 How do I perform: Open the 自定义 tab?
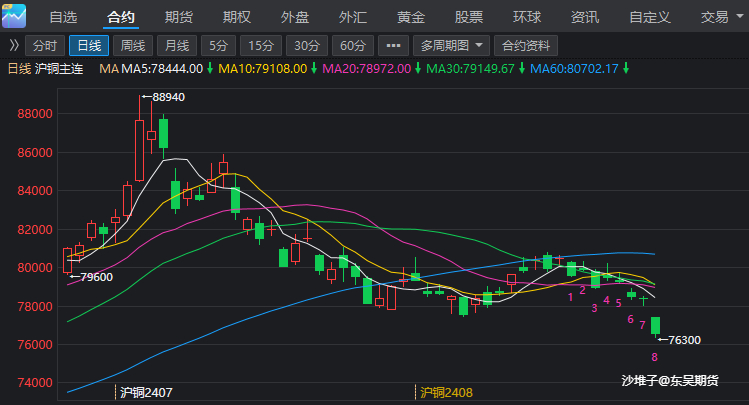[650, 17]
